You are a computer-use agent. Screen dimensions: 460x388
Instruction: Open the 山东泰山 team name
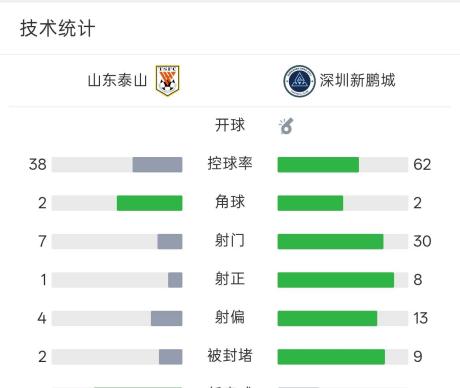(x=117, y=81)
